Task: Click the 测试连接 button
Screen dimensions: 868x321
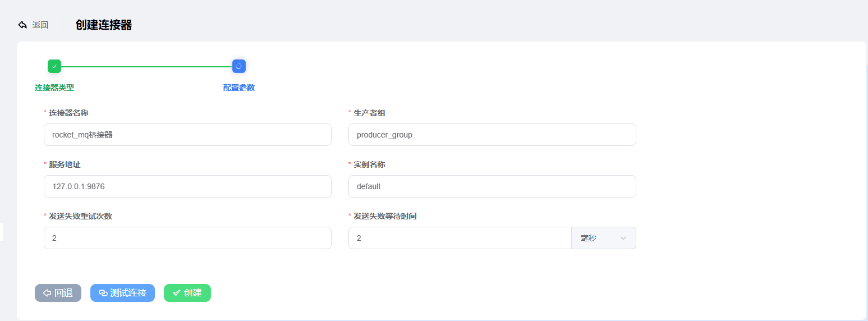Action: 122,293
